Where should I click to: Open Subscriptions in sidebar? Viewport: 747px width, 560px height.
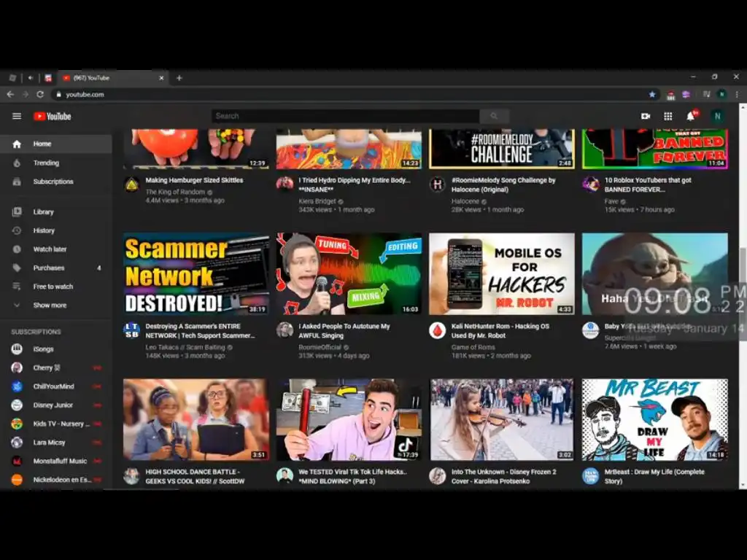coord(55,182)
